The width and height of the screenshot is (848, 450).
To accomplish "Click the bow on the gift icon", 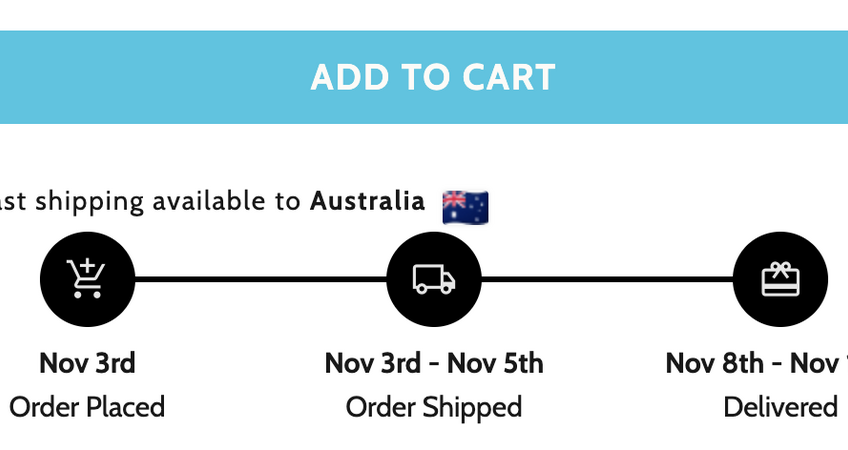I will point(781,268).
